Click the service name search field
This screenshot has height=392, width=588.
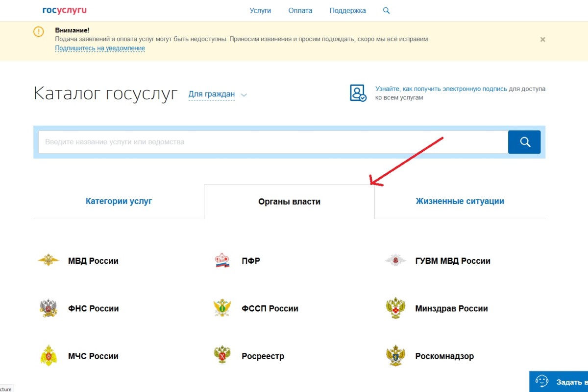coord(272,142)
